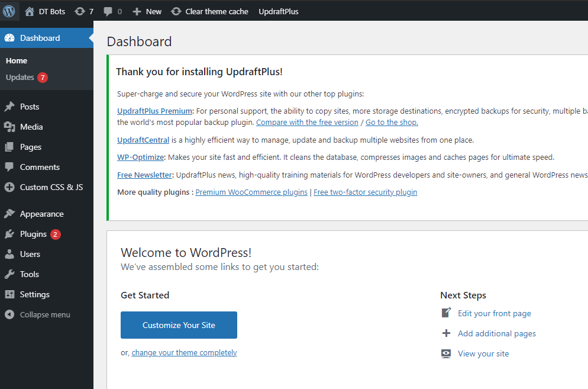Click the Comments speech bubble sidebar icon
Screen dimensions: 588x389
click(9, 167)
